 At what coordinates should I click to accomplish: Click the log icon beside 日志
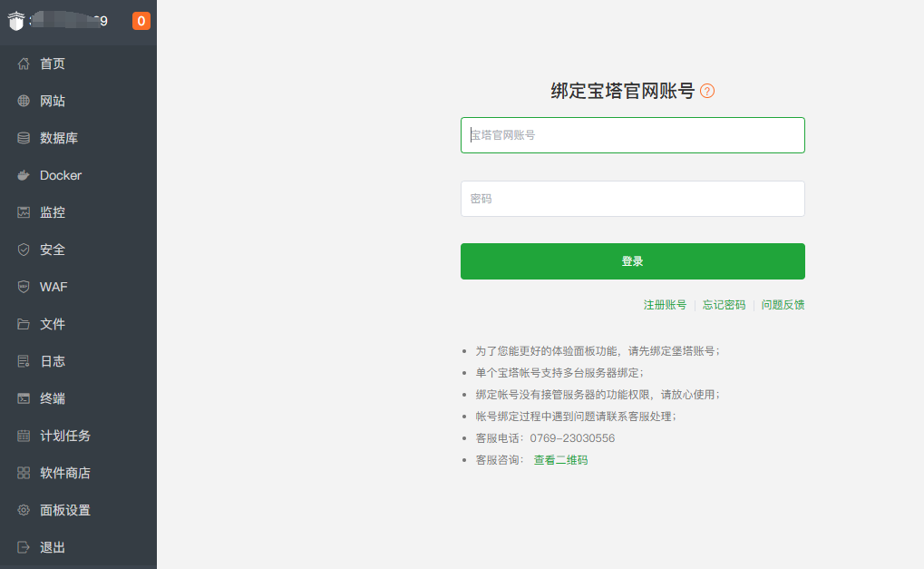(x=24, y=361)
